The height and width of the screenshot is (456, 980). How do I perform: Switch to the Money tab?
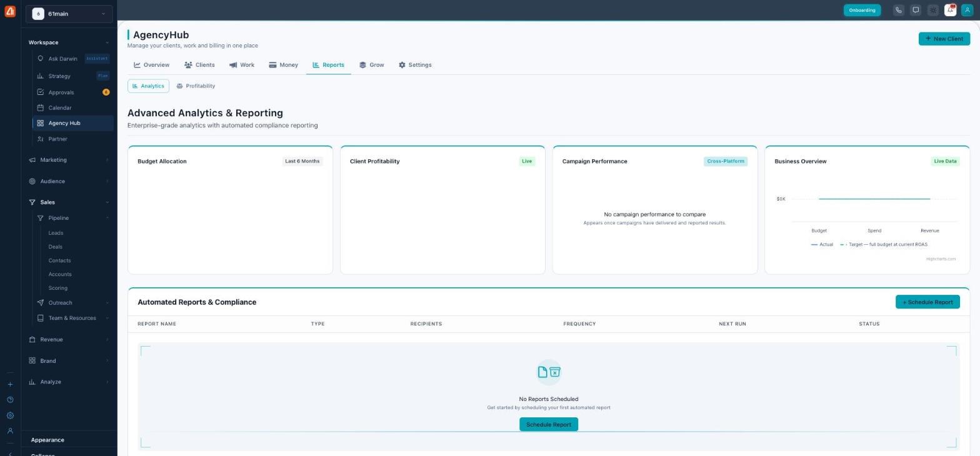(283, 65)
